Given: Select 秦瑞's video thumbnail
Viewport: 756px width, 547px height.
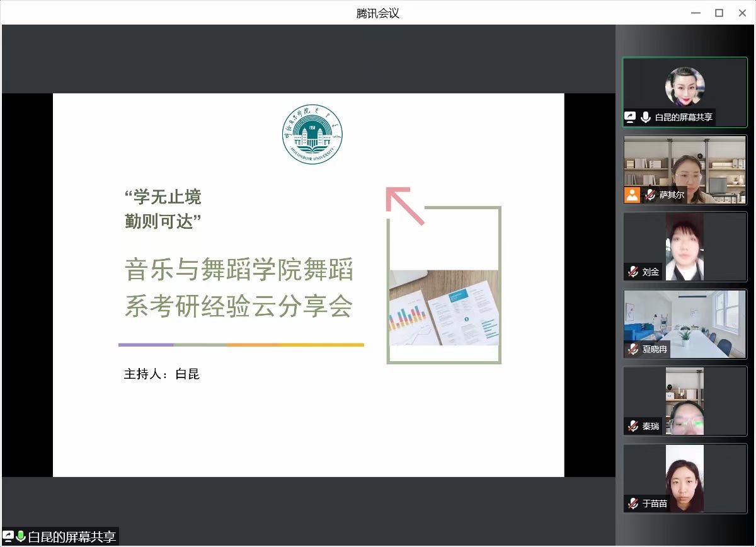Looking at the screenshot, I should click(685, 401).
